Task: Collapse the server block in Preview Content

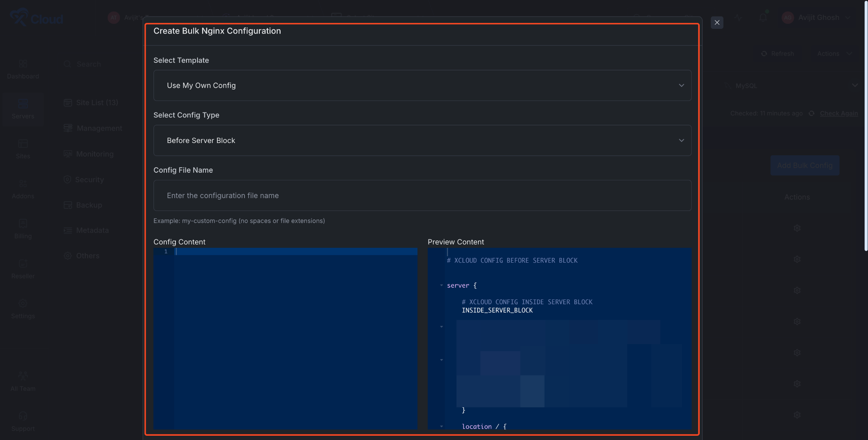Action: (442, 285)
